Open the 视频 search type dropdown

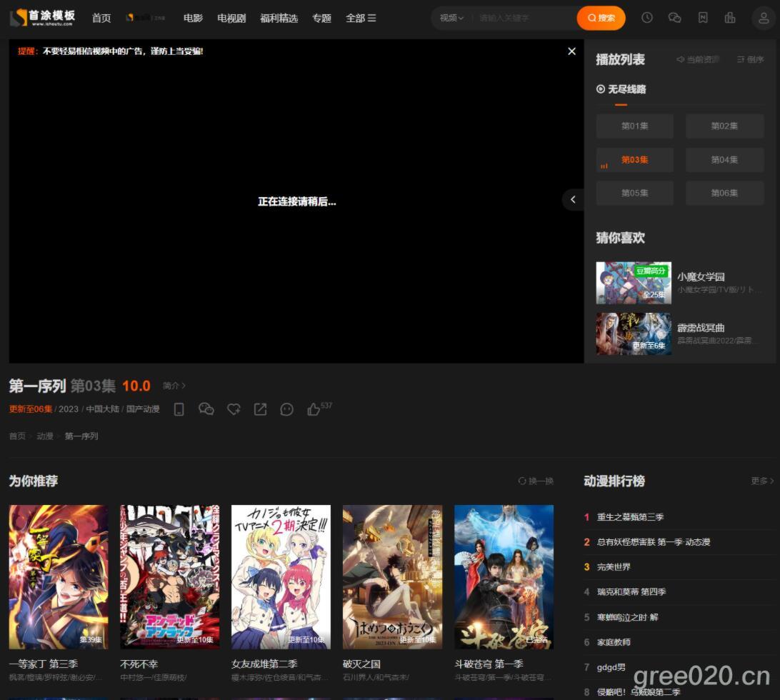click(x=452, y=18)
